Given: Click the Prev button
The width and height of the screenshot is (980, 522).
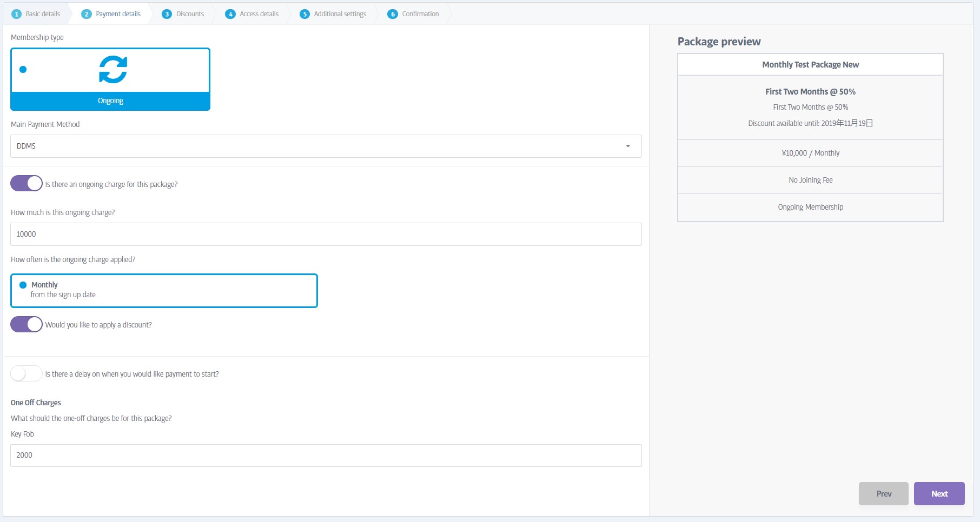Looking at the screenshot, I should [884, 494].
